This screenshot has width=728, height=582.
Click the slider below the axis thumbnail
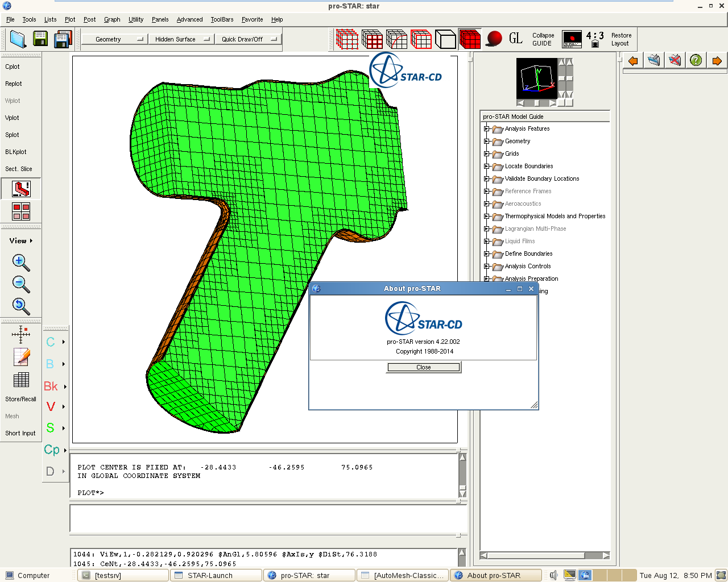(536, 103)
